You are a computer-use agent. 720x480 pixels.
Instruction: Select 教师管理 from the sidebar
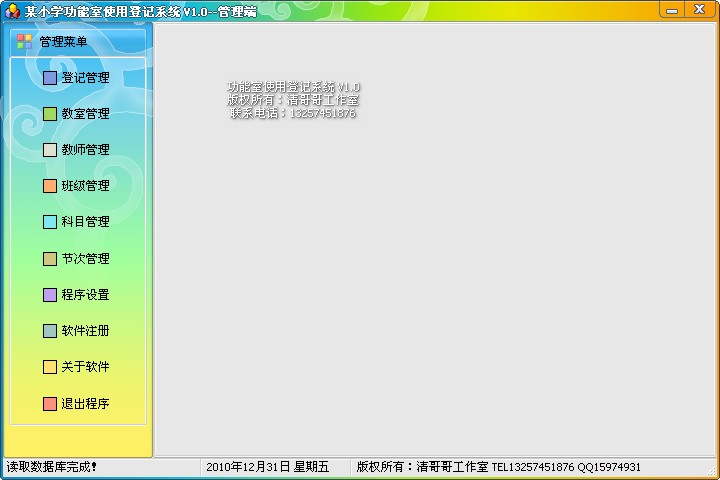(x=85, y=150)
